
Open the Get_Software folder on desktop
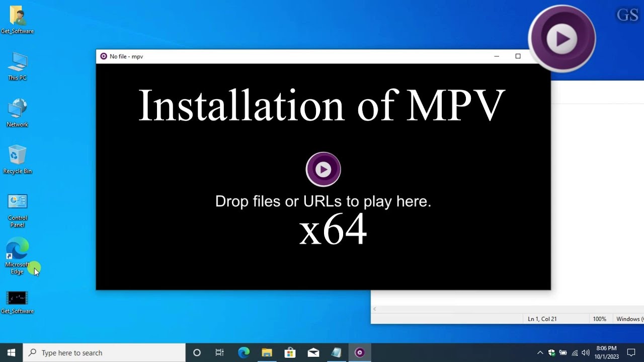(x=17, y=20)
